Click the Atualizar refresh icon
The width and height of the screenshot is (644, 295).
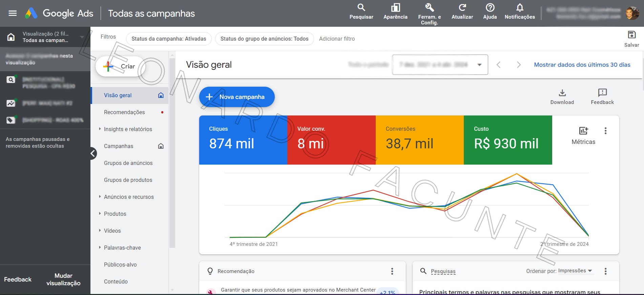coord(462,8)
